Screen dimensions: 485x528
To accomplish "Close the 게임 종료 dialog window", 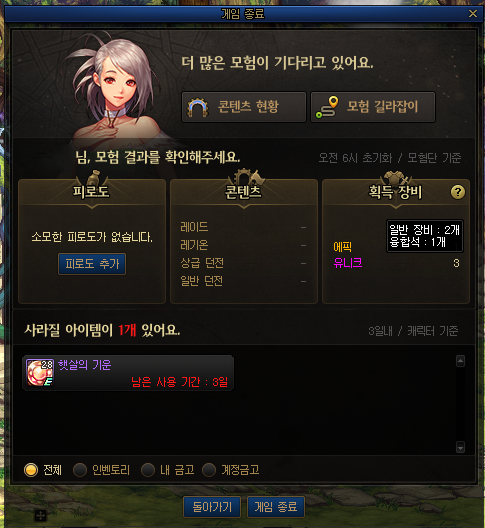I will coord(473,13).
